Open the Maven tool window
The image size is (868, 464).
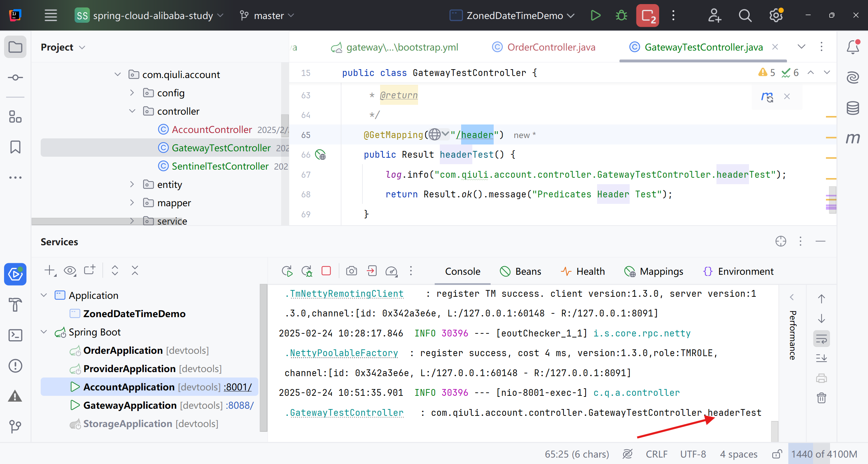[853, 138]
